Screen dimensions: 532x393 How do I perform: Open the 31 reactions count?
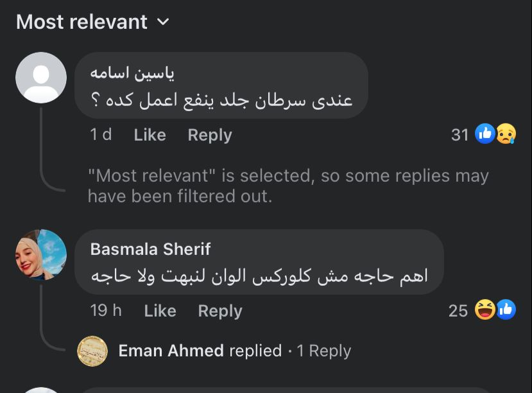coord(460,135)
